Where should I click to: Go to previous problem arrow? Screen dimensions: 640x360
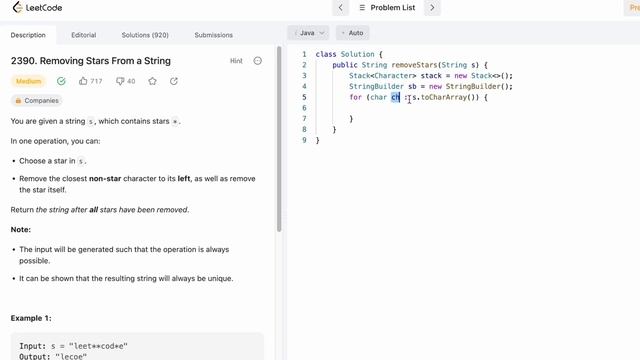[x=340, y=7]
